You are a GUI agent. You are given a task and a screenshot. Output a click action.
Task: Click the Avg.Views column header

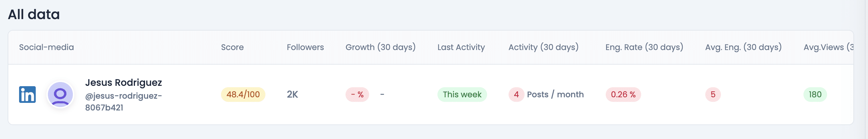coord(827,47)
